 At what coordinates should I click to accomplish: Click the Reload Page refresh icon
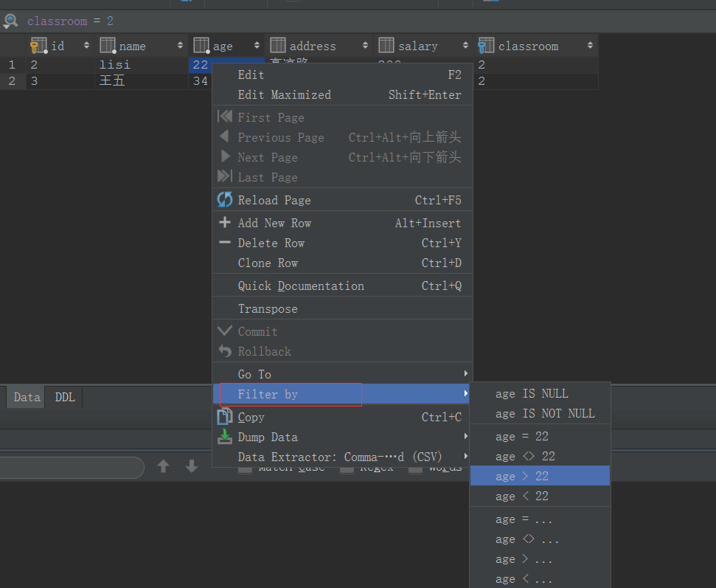click(224, 199)
